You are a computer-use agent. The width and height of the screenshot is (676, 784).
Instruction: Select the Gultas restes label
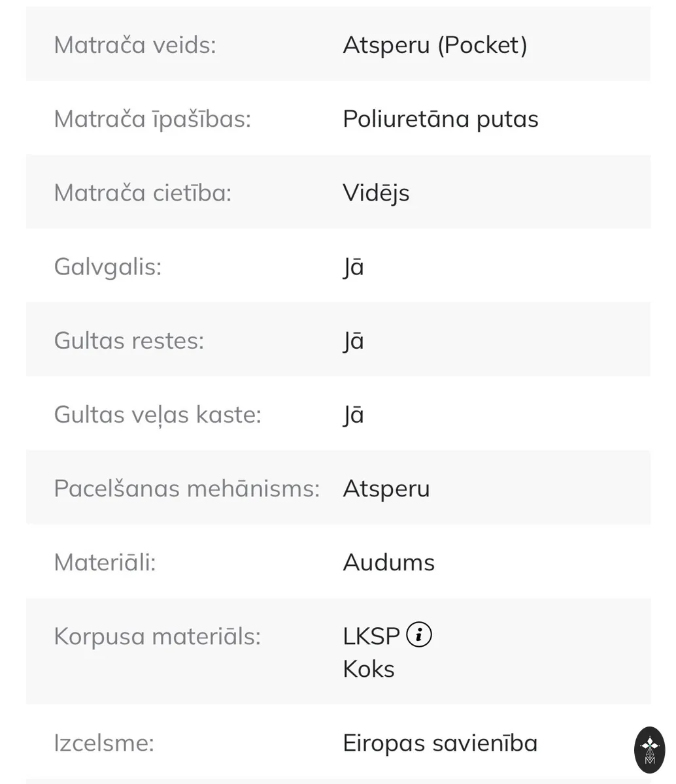(129, 340)
